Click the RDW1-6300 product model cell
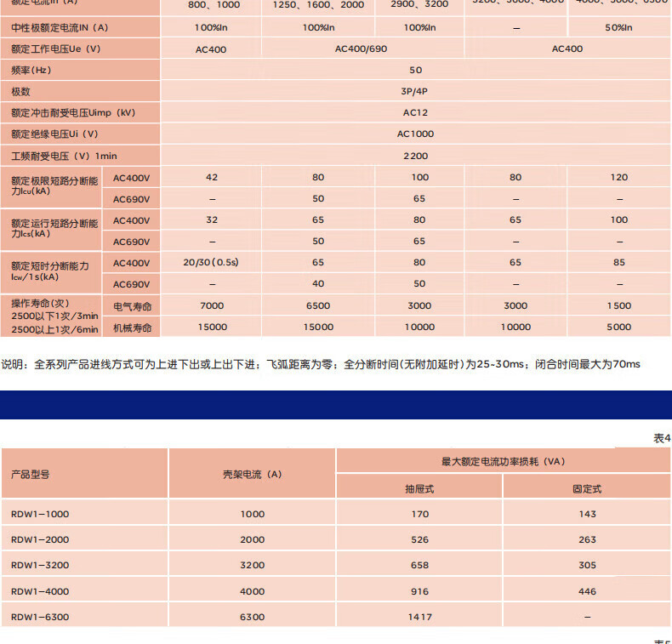Image resolution: width=672 pixels, height=644 pixels. [x=40, y=617]
